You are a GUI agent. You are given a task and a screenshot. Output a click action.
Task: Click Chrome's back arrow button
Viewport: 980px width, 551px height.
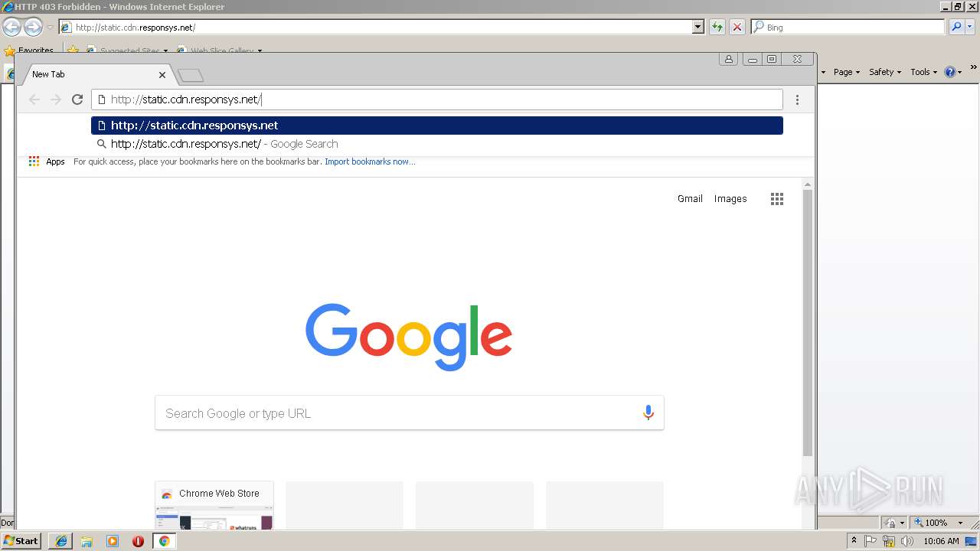tap(34, 99)
